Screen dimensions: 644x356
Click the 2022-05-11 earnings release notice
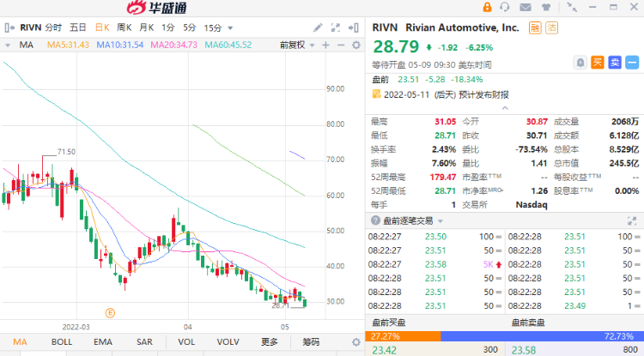click(446, 94)
